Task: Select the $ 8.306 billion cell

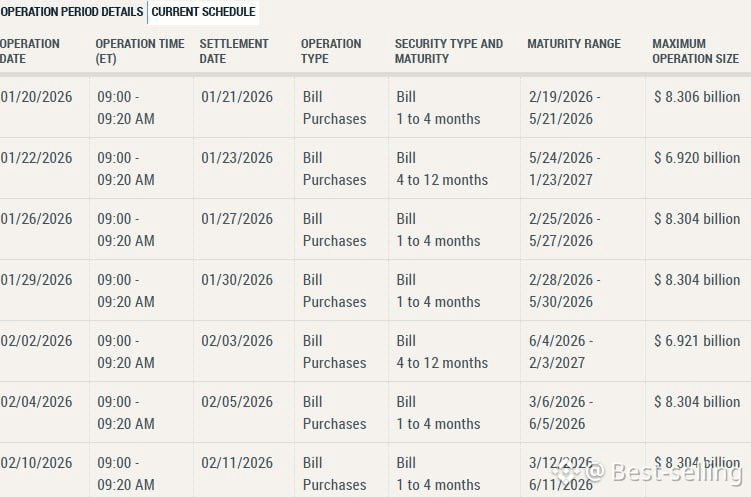Action: [x=696, y=97]
